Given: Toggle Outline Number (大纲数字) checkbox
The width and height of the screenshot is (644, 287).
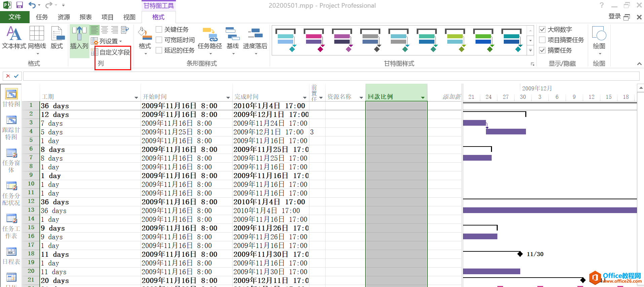Looking at the screenshot, I should (542, 30).
